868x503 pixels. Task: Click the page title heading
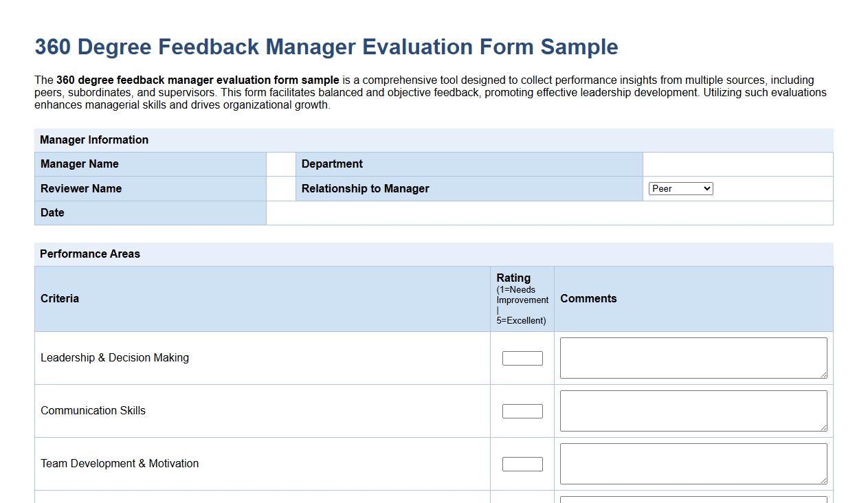[x=326, y=47]
